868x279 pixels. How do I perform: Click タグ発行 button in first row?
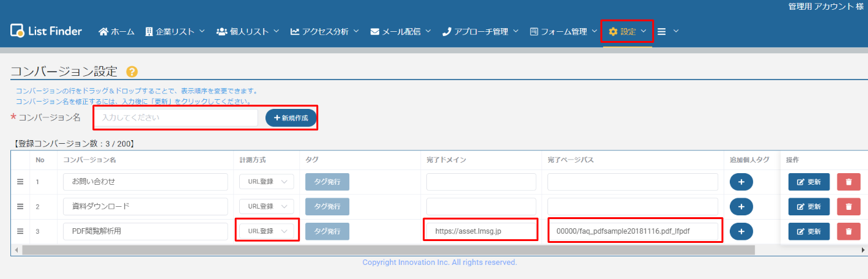(327, 182)
